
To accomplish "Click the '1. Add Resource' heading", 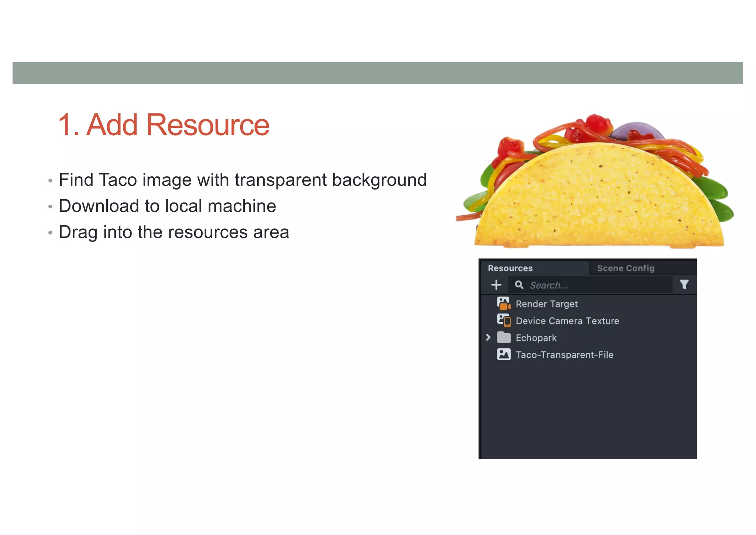I will (164, 125).
